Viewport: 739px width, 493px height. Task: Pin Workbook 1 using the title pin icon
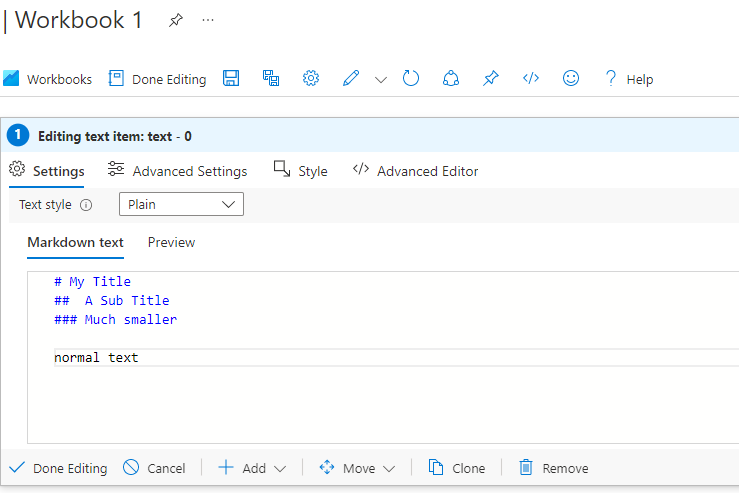coord(176,20)
